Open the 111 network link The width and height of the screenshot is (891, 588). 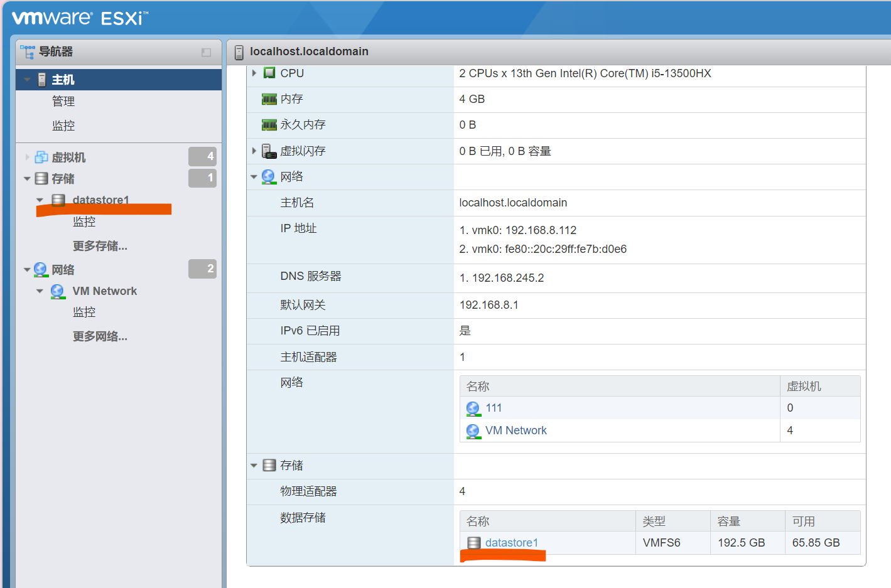[x=494, y=408]
